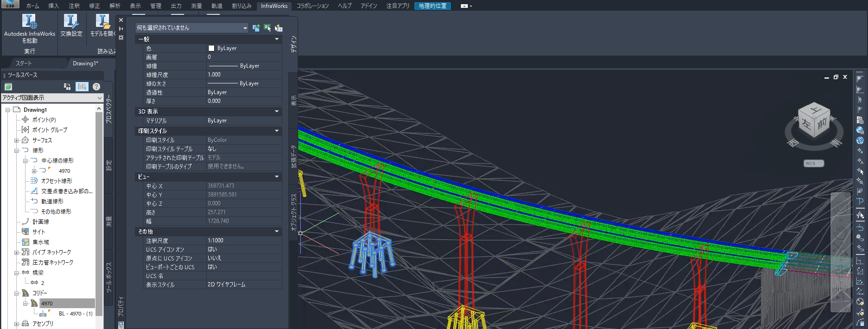Click the green icon at top of Toolspace
The width and height of the screenshot is (868, 329).
click(x=8, y=87)
